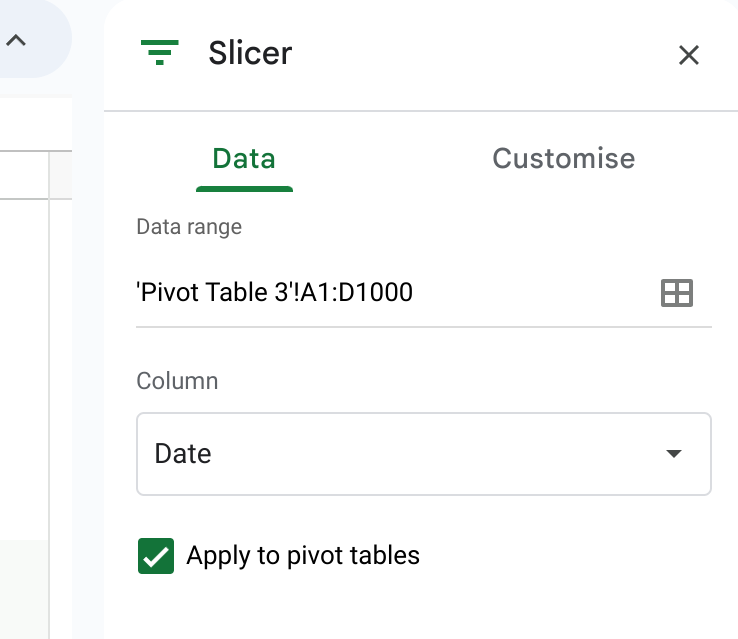
Task: Click the green shaded cell in the sheet
Action: pyautogui.click(x=24, y=590)
